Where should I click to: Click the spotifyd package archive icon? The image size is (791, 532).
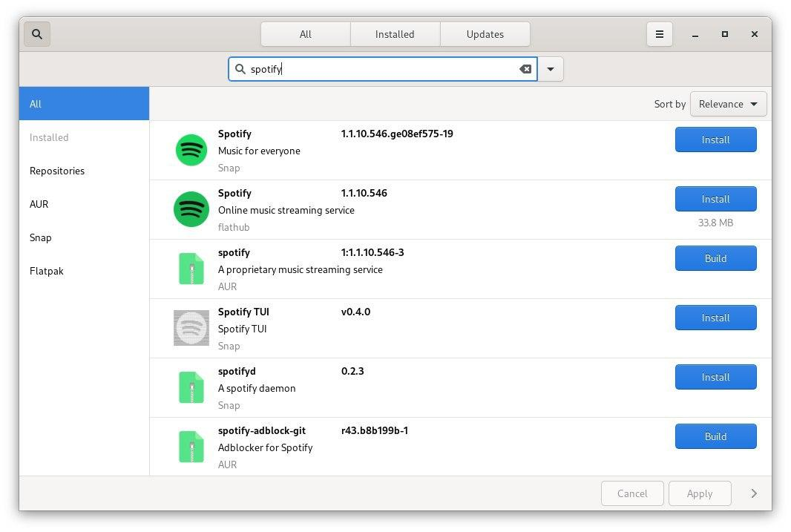tap(191, 387)
